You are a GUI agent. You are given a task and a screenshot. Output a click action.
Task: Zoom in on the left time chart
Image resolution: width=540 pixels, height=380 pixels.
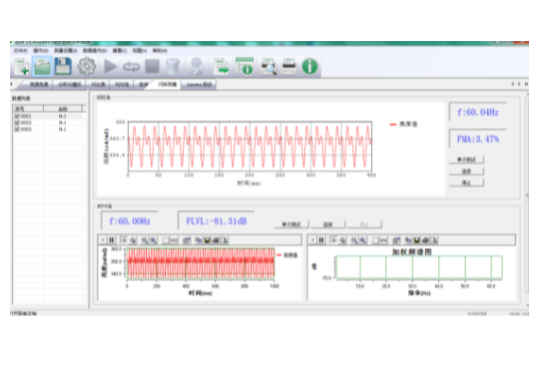pos(153,240)
